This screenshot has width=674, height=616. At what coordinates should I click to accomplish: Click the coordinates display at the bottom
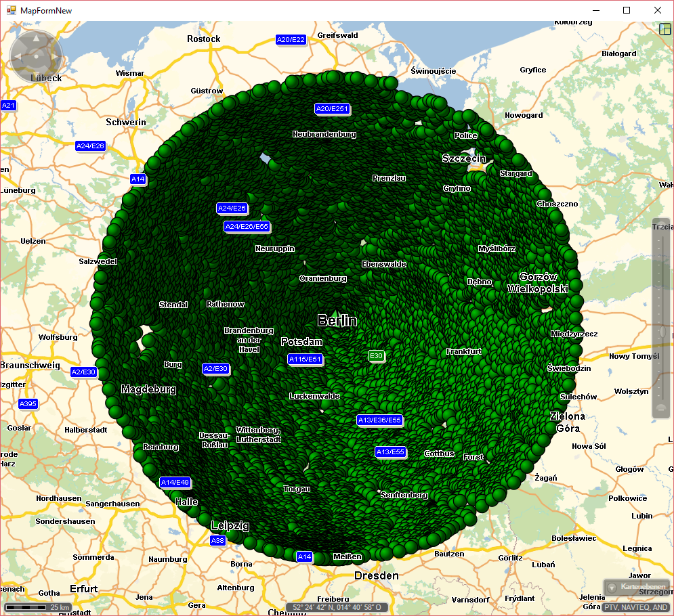(337, 607)
